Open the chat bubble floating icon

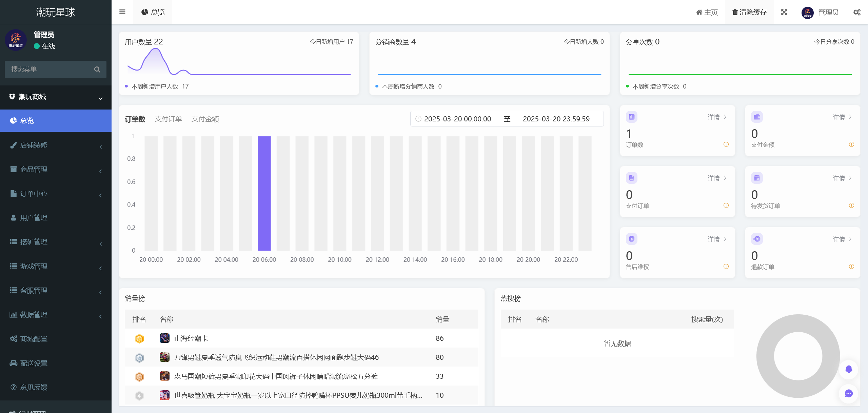click(849, 393)
